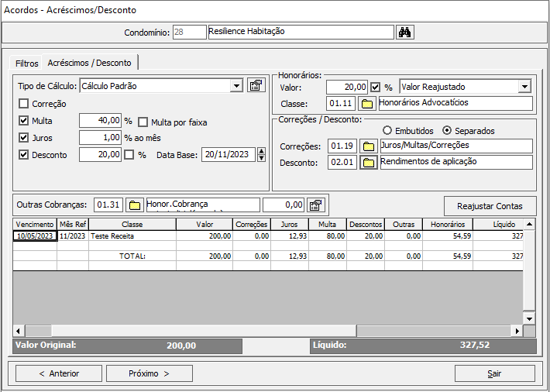This screenshot has height=392, width=550.
Task: Open settings icon next to Outras Cobranças value
Action: (316, 205)
